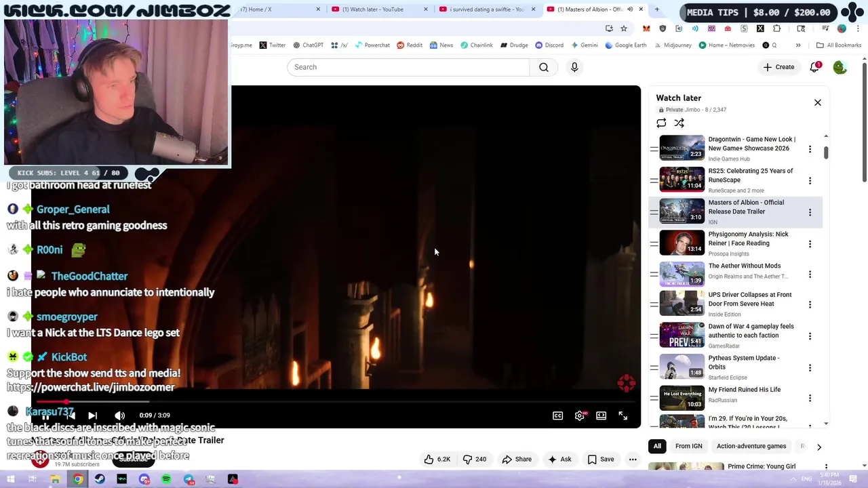Screen dimensions: 868x488
Task: Open the X extension icon in toolbar
Action: [x=760, y=28]
